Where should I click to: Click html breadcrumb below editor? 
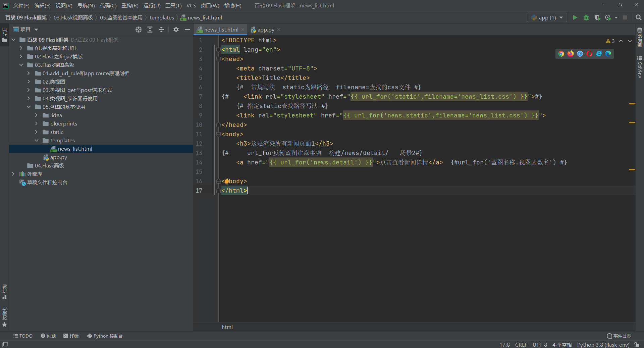tap(227, 327)
